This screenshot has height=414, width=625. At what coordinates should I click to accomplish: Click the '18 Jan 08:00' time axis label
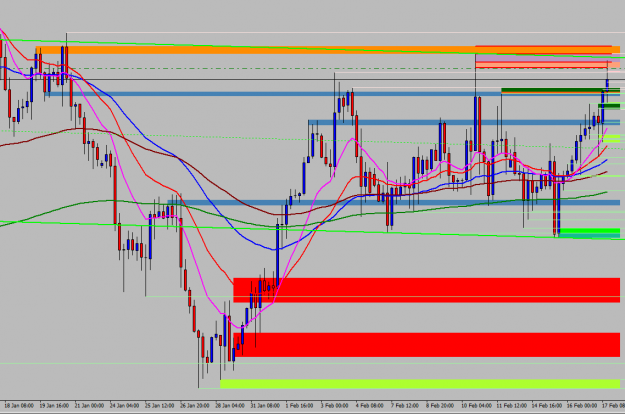(19, 406)
